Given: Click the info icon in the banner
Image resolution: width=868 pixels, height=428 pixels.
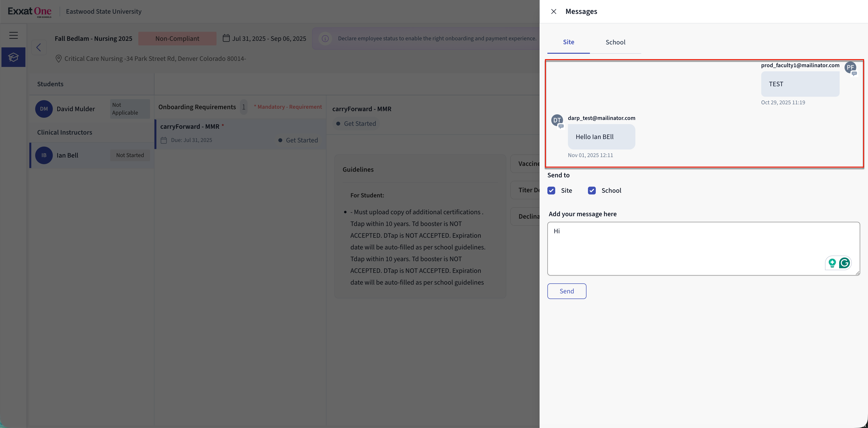Looking at the screenshot, I should click(325, 38).
